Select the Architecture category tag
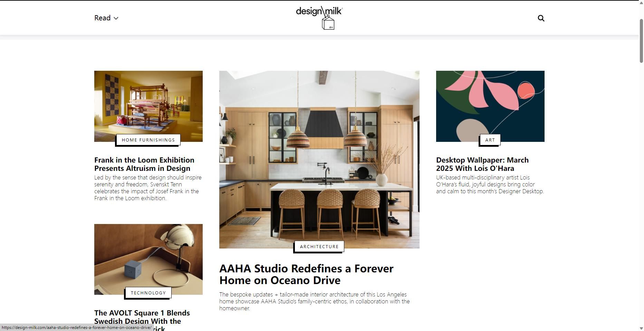644x331 pixels. click(x=319, y=246)
